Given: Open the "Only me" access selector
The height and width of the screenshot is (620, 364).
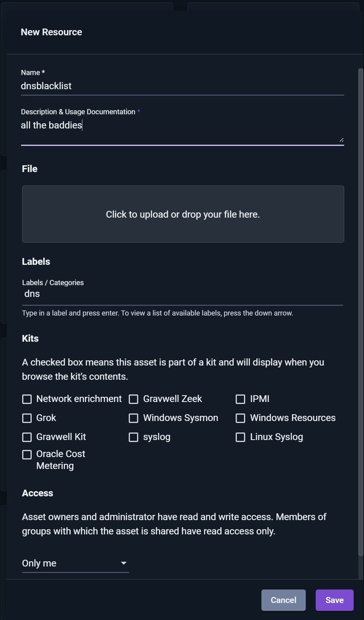Looking at the screenshot, I should click(75, 563).
